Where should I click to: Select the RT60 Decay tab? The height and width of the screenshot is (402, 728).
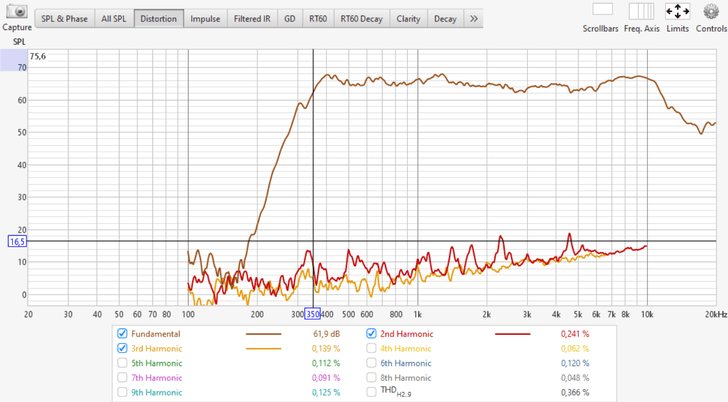pyautogui.click(x=362, y=19)
